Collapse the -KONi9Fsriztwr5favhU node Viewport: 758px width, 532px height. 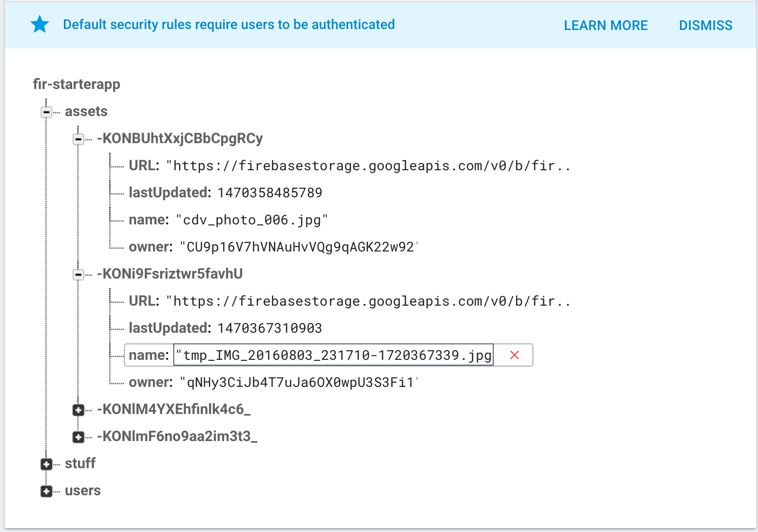[x=78, y=275]
